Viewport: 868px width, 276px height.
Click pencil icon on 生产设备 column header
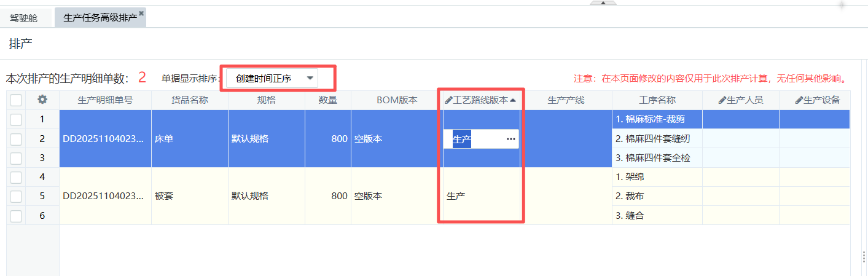click(799, 100)
